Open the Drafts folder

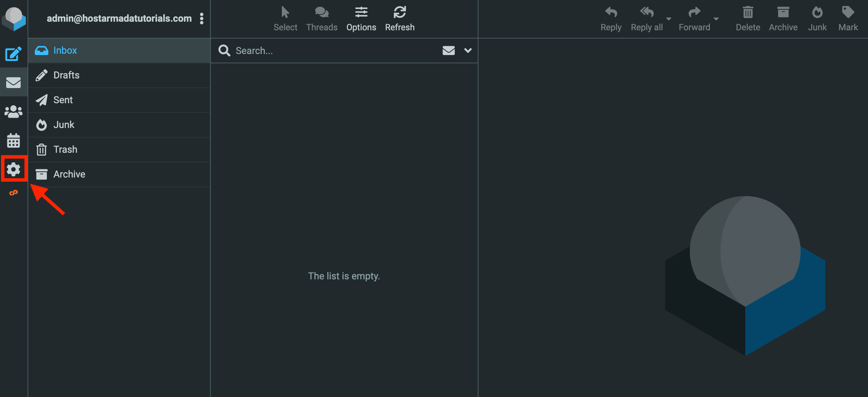(119, 75)
